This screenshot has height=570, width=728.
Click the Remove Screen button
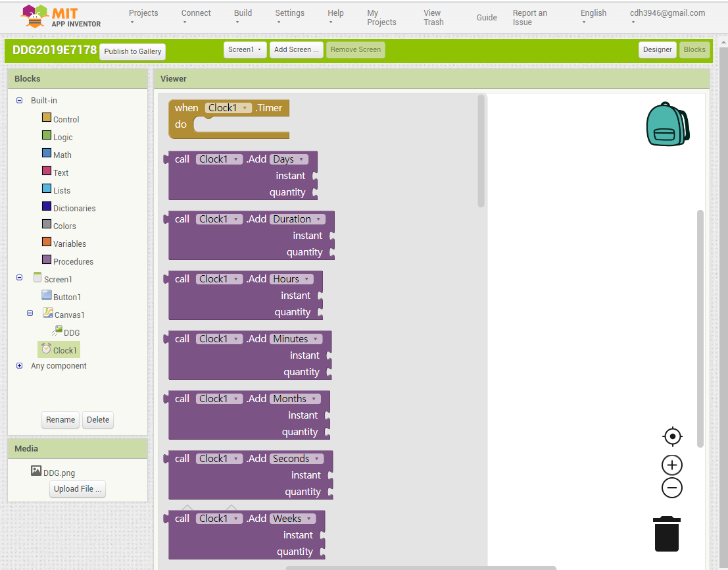pyautogui.click(x=356, y=50)
